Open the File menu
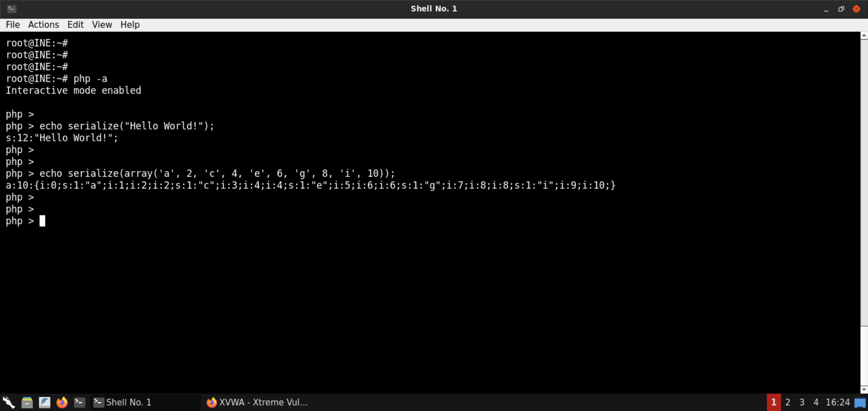 pos(13,25)
